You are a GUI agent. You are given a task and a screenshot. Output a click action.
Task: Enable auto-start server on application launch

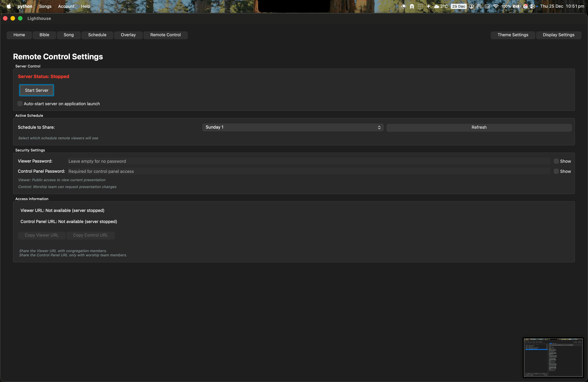(x=20, y=104)
